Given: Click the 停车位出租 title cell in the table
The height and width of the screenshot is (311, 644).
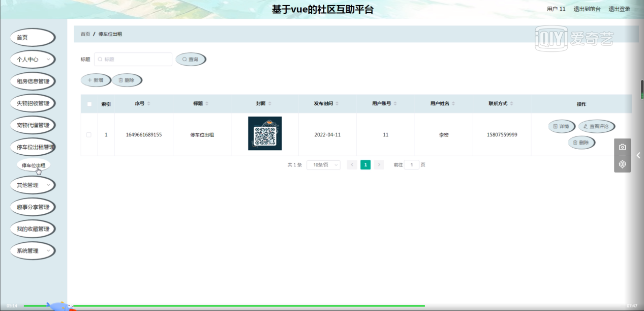Looking at the screenshot, I should (x=202, y=135).
